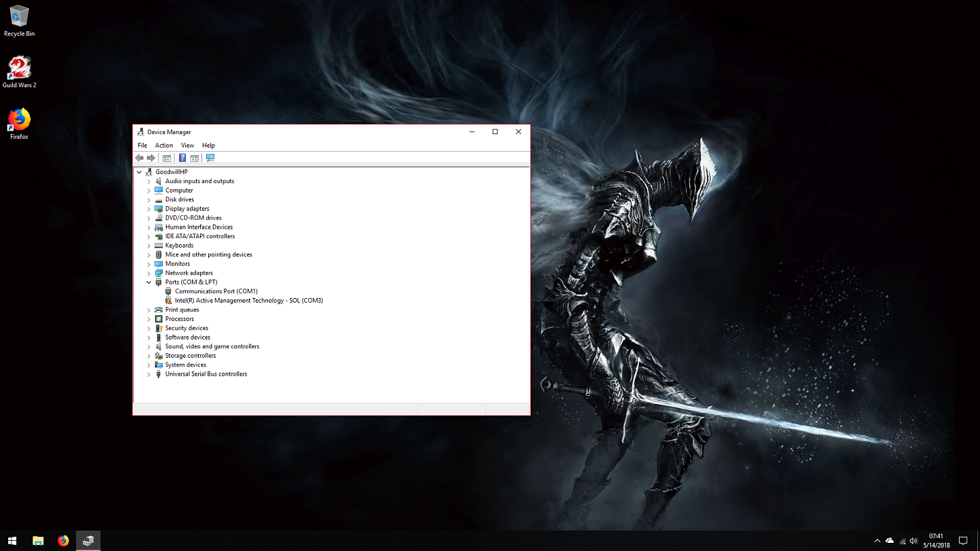Screen dimensions: 980x551
Task: Open the View menu
Action: pyautogui.click(x=187, y=146)
